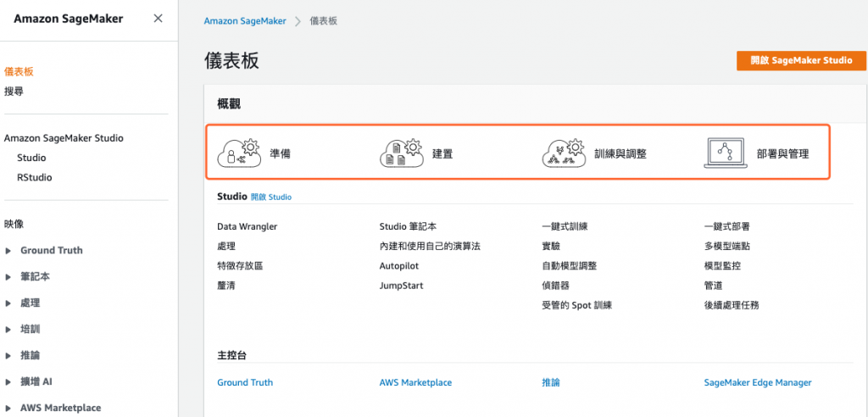
Task: Click JumpStart in the overview
Action: pos(401,286)
